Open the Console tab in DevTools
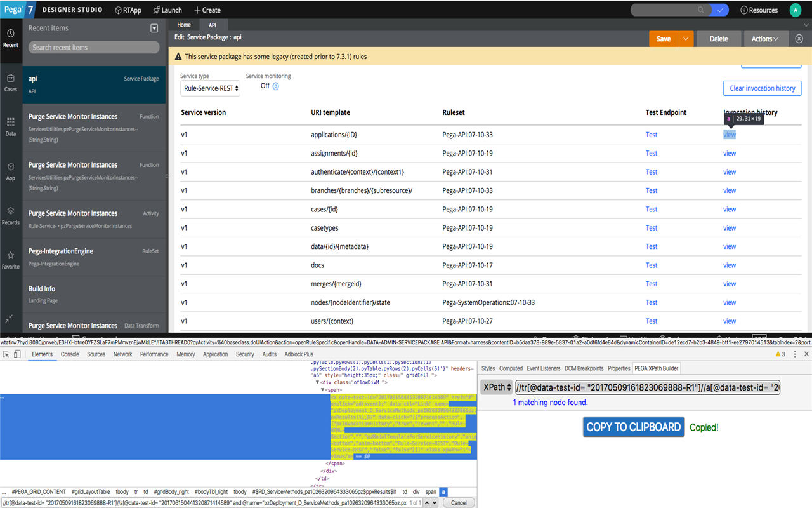Image resolution: width=812 pixels, height=508 pixels. pyautogui.click(x=70, y=354)
